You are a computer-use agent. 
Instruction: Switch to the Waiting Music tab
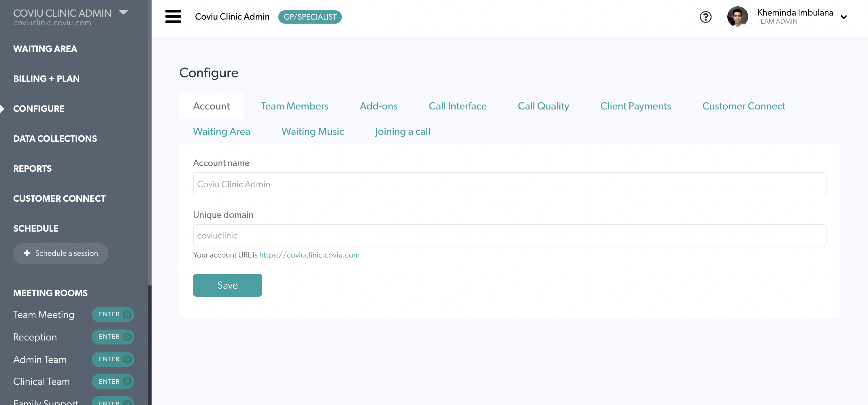point(313,131)
